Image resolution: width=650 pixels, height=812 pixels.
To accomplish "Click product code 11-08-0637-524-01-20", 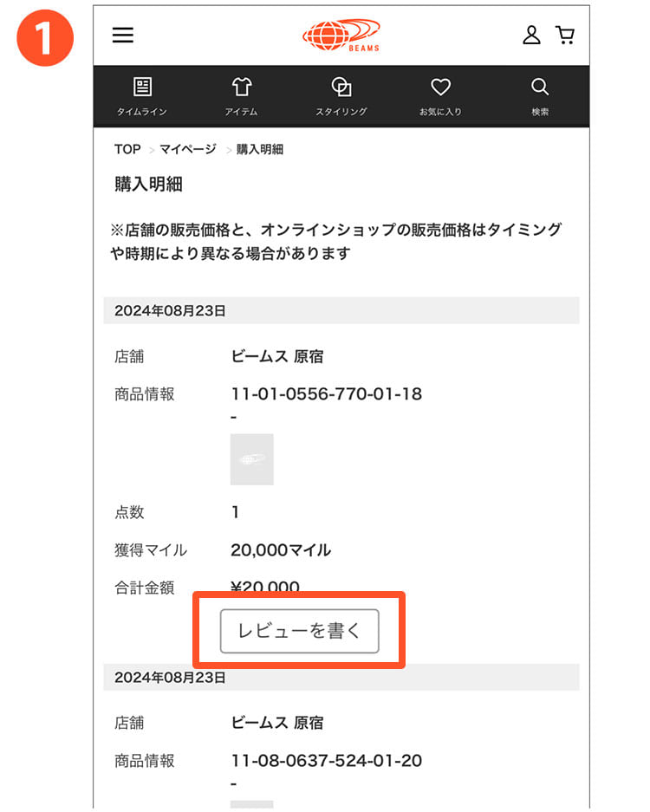I will pyautogui.click(x=326, y=761).
